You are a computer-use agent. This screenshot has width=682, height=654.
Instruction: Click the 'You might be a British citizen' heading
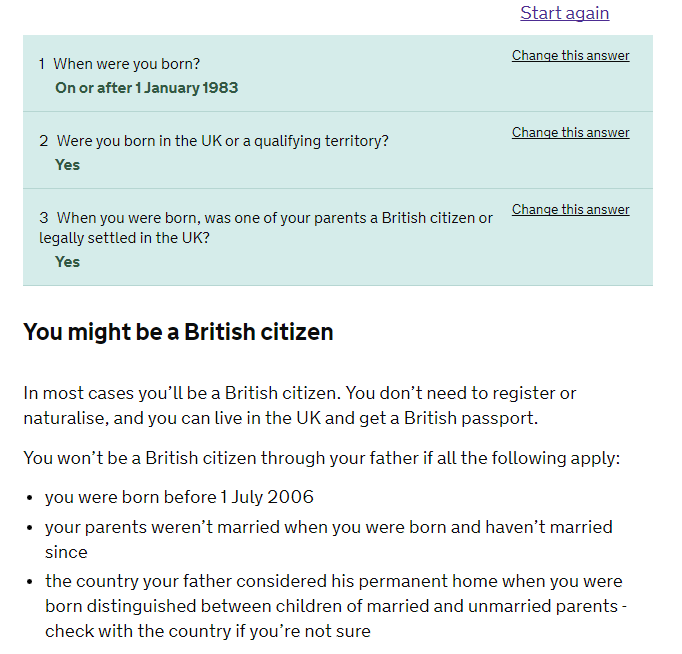click(178, 332)
